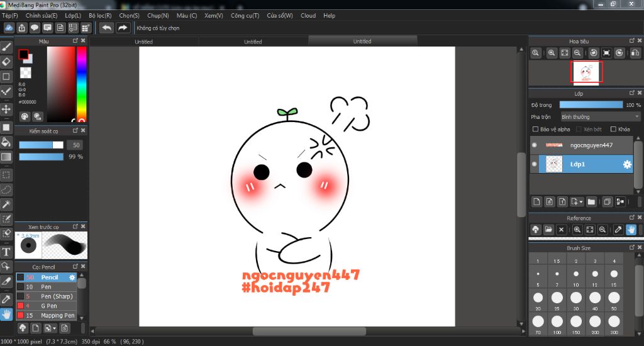Screen dimensions: 644x346
Task: Zoom out on the Hoa tiêu navigator
Action: 577,53
